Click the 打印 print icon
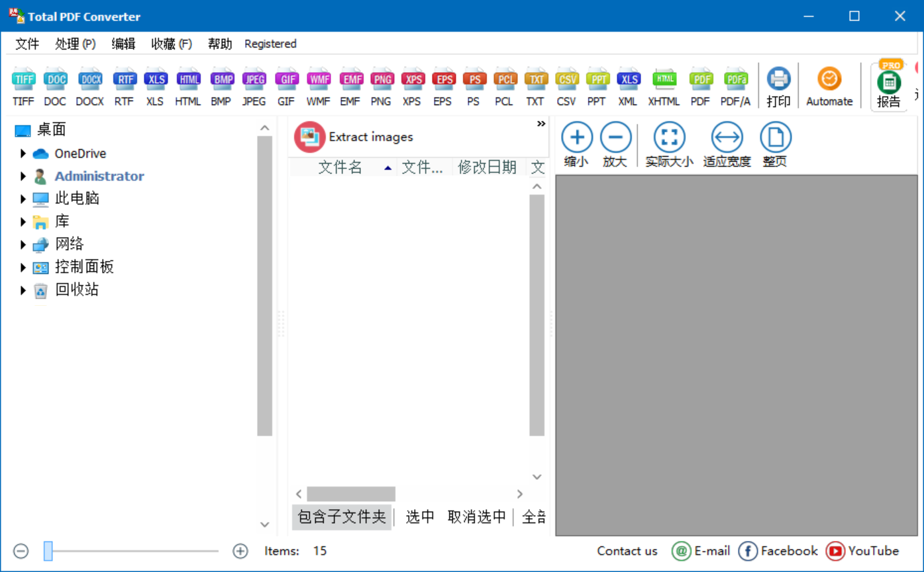 tap(778, 86)
